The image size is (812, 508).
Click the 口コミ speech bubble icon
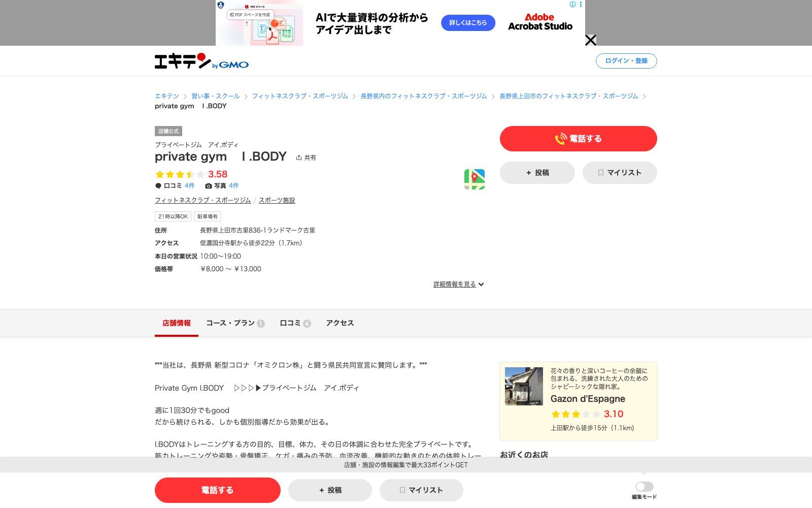158,186
